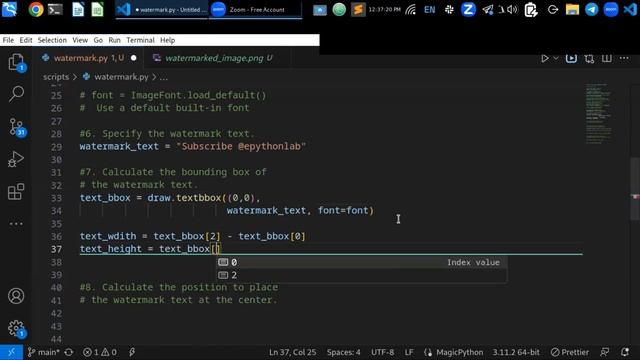
Task: Open Run and Debug view
Action: (x=16, y=159)
